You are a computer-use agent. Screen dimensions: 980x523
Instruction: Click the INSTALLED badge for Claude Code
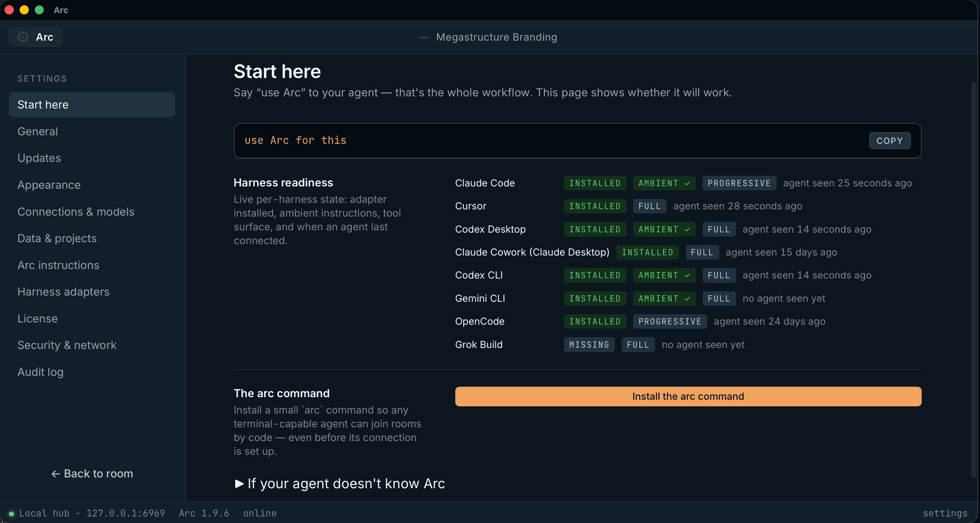coord(595,183)
